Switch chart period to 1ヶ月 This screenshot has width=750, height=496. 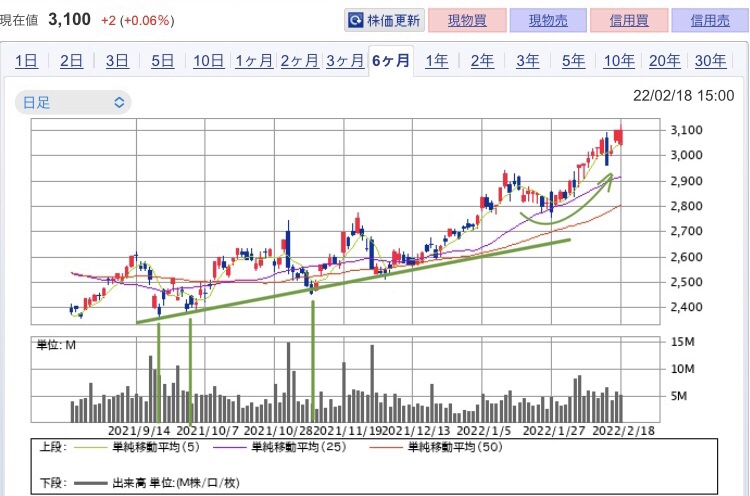pyautogui.click(x=254, y=61)
